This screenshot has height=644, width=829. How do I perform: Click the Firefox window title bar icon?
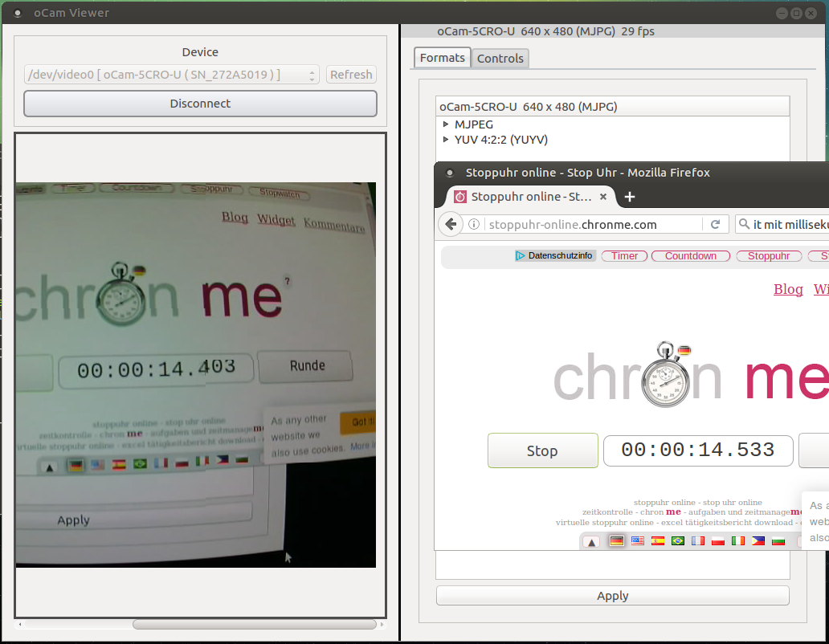(449, 173)
